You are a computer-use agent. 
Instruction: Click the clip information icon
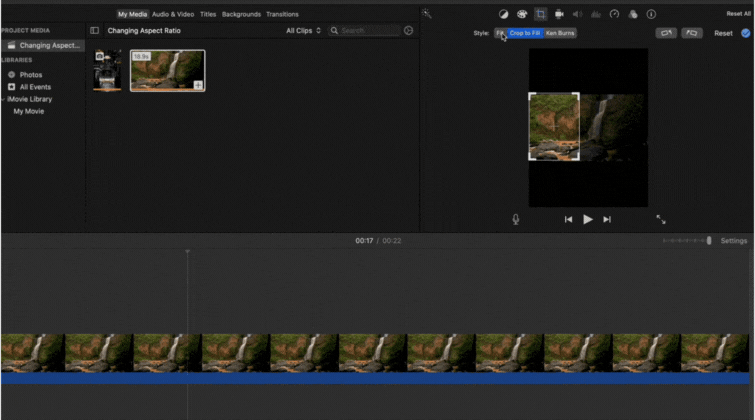pyautogui.click(x=652, y=14)
